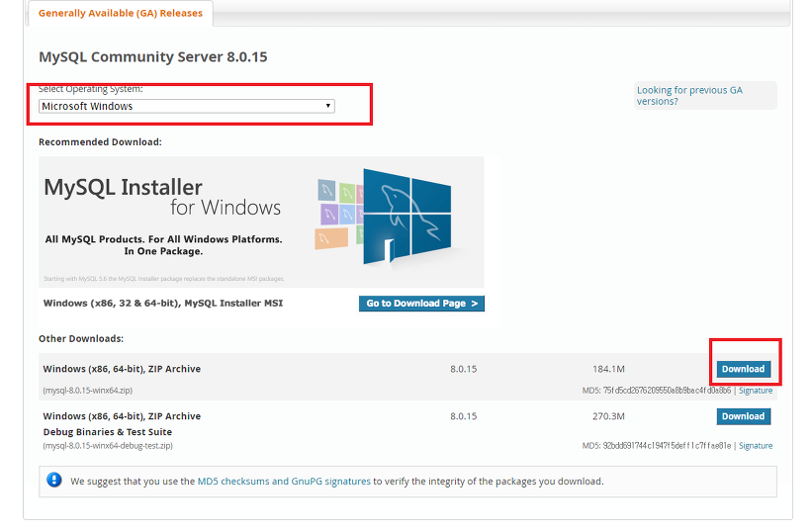Screen dimensions: 811x532
Task: Open the MD5 checksums and GnuPG signatures link
Action: pyautogui.click(x=284, y=482)
